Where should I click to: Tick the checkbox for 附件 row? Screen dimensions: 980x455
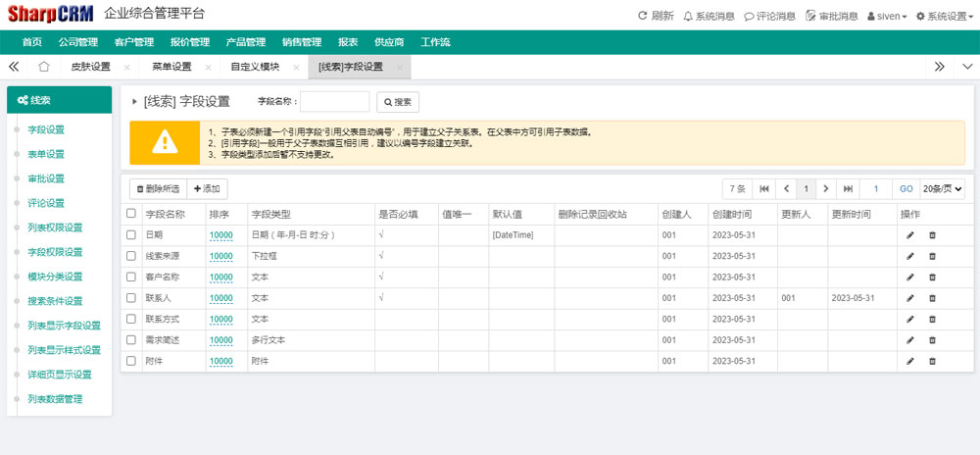point(131,361)
